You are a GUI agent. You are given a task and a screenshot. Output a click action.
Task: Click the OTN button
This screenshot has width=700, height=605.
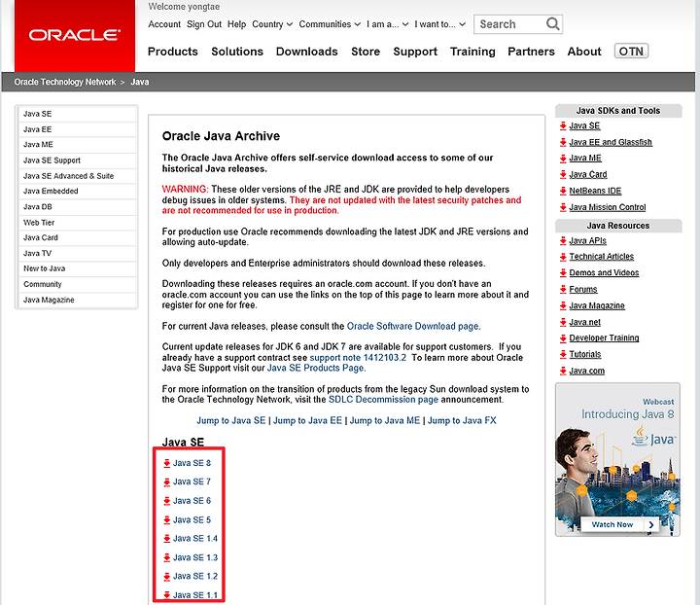631,52
